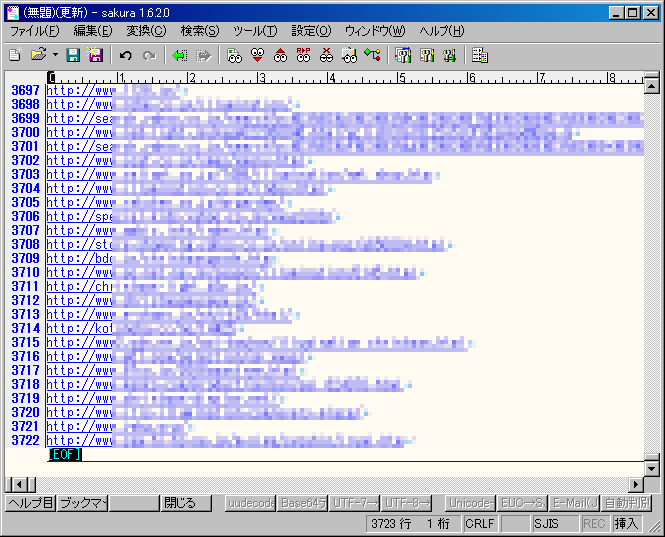This screenshot has width=665, height=537.
Task: Click the Base64 decode function key button
Action: (302, 503)
